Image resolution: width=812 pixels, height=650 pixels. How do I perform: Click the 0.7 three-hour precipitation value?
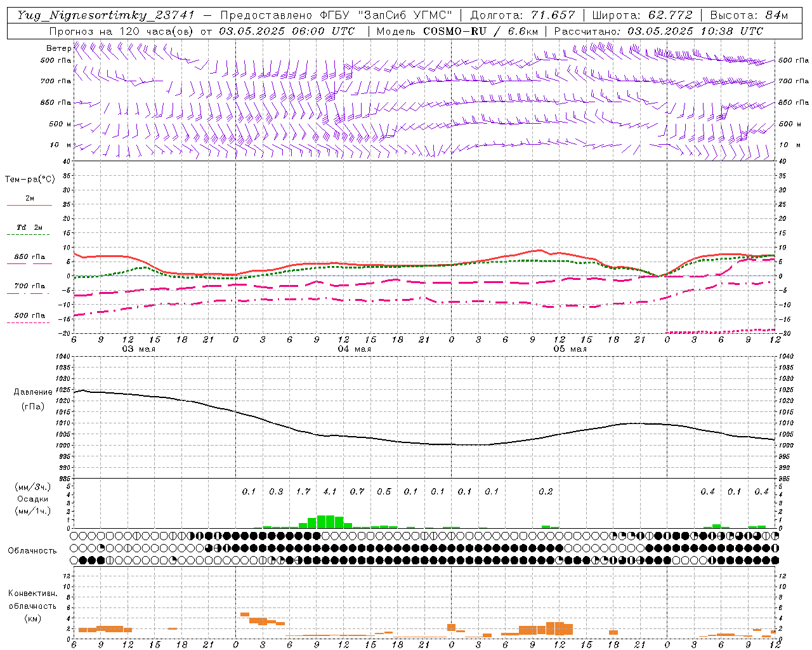pos(357,492)
